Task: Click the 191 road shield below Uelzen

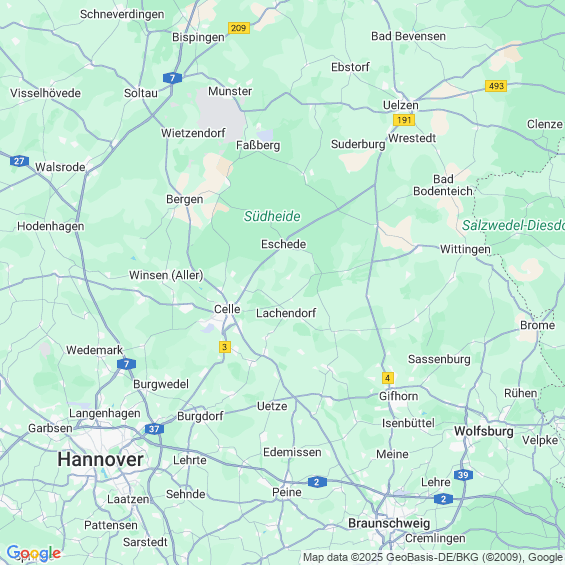Action: tap(404, 120)
